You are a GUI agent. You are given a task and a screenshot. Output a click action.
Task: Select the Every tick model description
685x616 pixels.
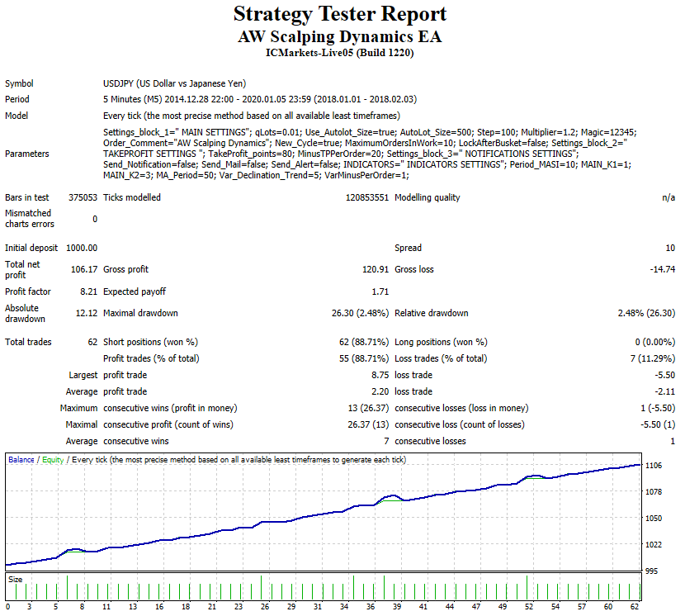click(x=252, y=116)
